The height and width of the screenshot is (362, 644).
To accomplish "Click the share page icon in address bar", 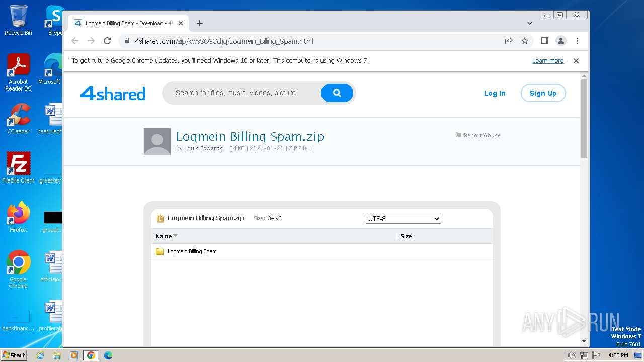I will [x=509, y=41].
